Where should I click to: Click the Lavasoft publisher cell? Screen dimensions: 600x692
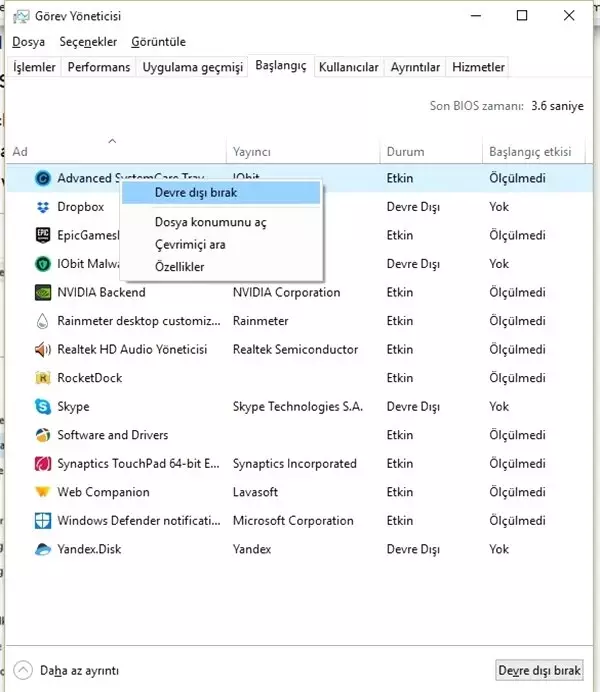click(255, 492)
